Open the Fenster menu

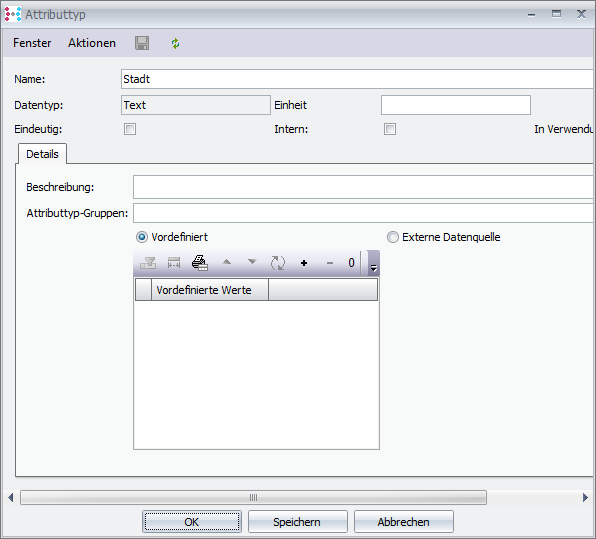coord(32,43)
